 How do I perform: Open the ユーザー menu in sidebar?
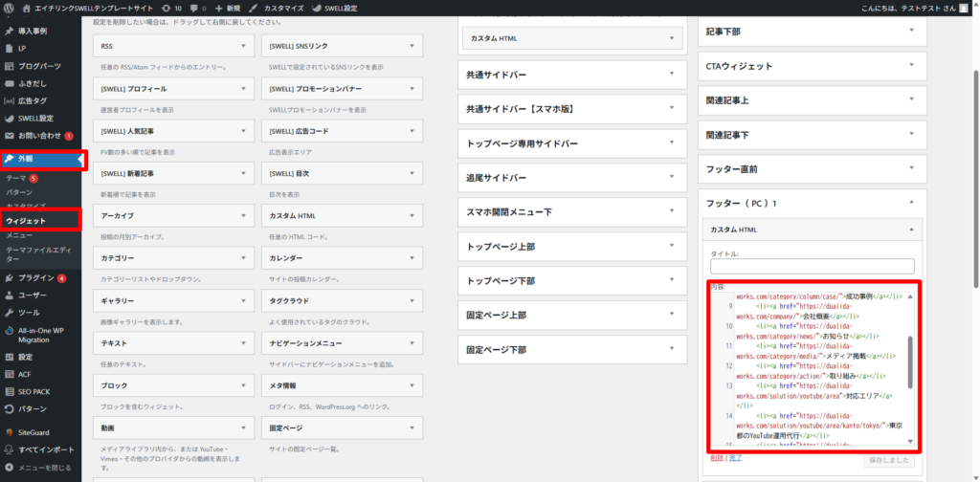point(33,296)
